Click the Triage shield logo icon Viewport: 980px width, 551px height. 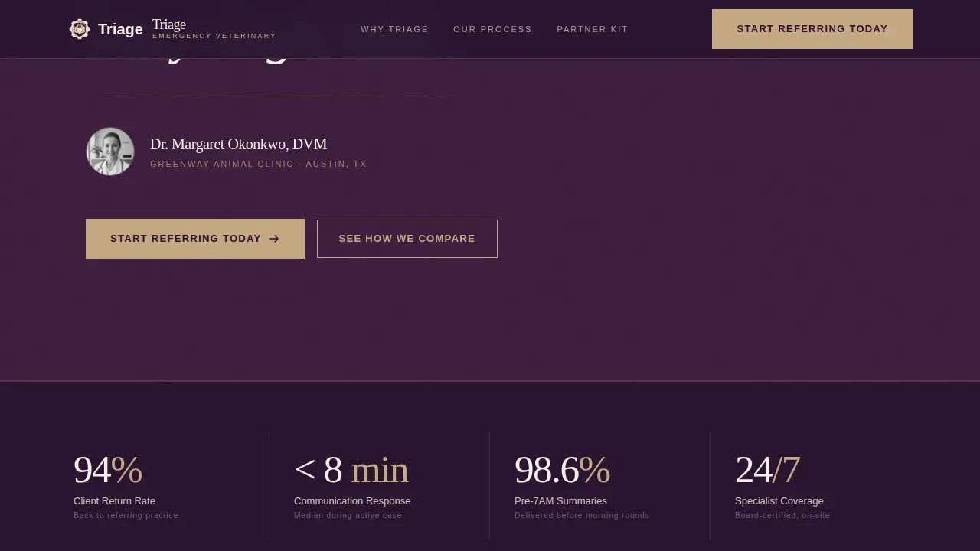80,29
